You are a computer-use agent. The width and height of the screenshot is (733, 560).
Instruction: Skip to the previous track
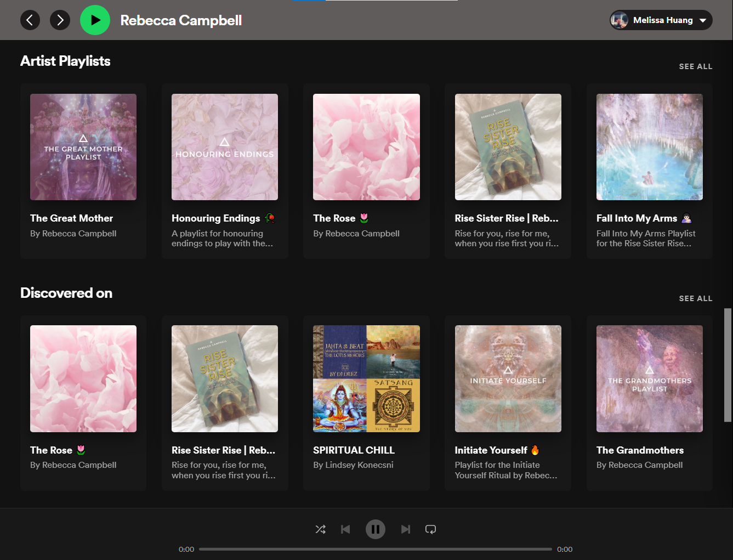coord(345,529)
